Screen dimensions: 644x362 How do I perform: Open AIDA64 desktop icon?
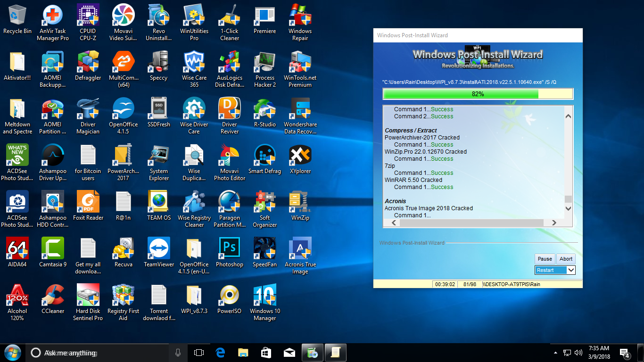click(x=17, y=253)
